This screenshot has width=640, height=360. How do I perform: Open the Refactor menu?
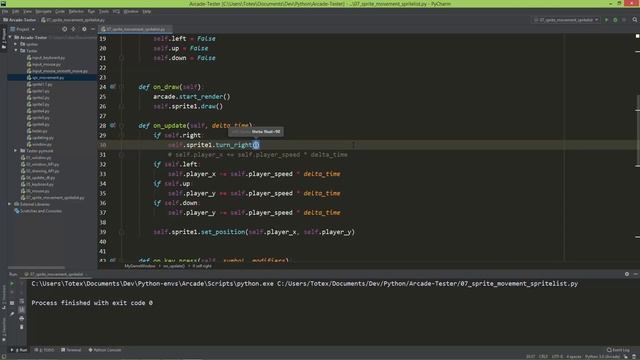tap(76, 11)
